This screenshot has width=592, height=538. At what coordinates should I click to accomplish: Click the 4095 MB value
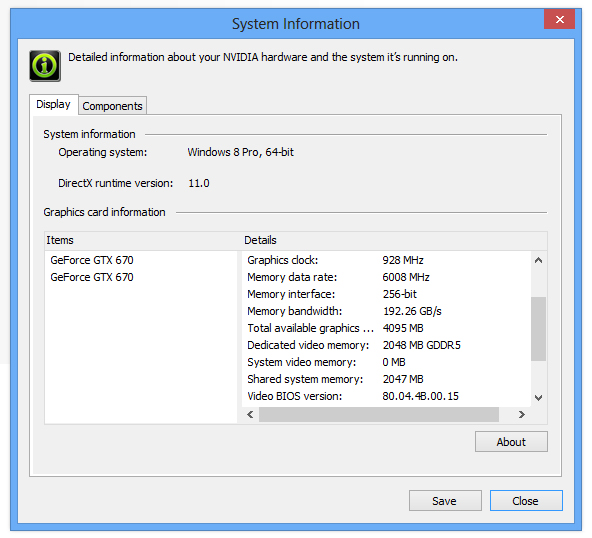click(403, 328)
